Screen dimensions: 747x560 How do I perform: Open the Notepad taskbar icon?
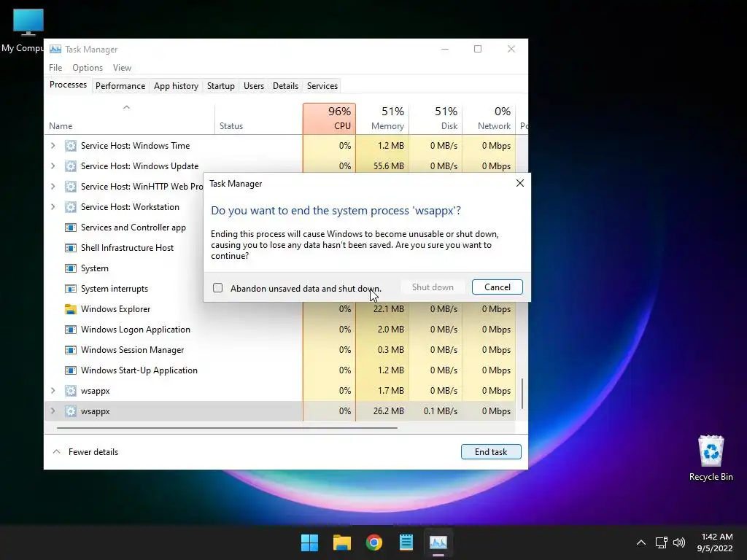[x=406, y=542]
